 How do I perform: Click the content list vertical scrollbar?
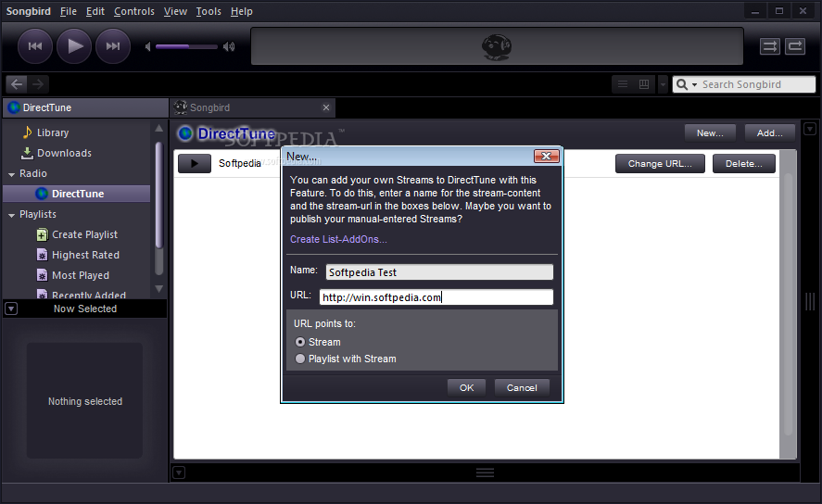[x=788, y=304]
